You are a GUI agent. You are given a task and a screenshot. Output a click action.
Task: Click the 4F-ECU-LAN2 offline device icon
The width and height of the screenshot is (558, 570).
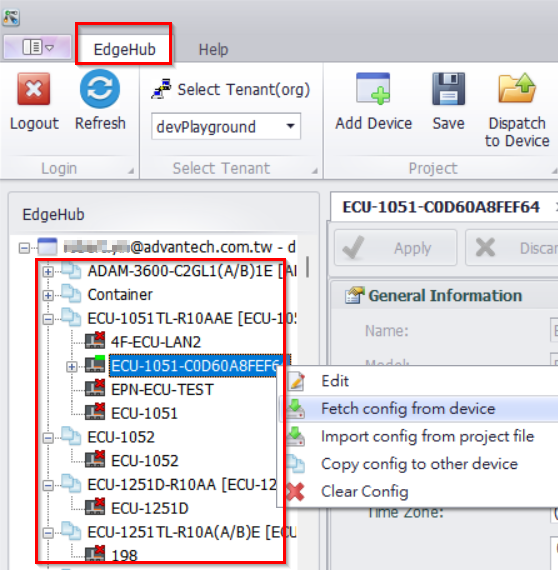(95, 341)
